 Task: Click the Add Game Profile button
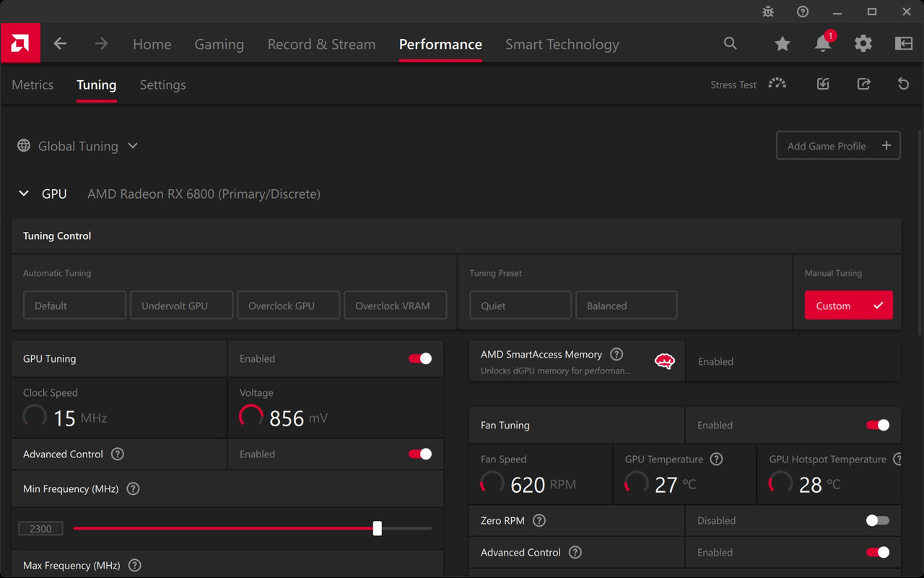click(838, 145)
